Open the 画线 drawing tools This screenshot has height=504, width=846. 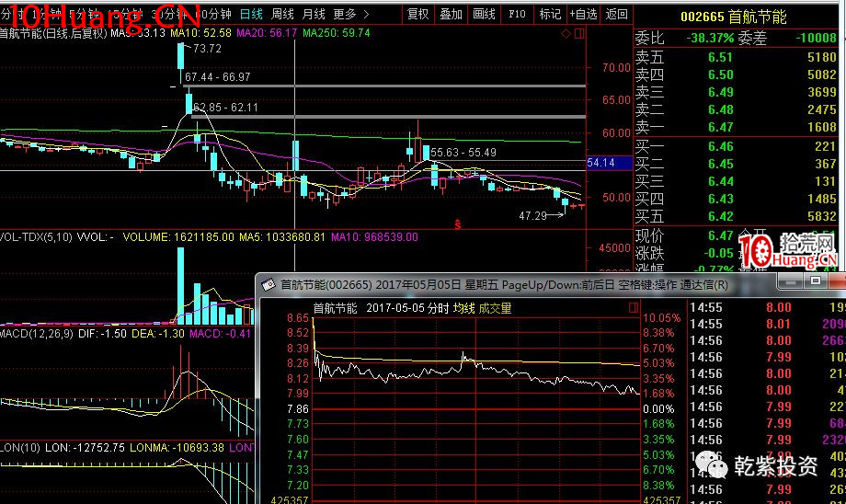484,15
